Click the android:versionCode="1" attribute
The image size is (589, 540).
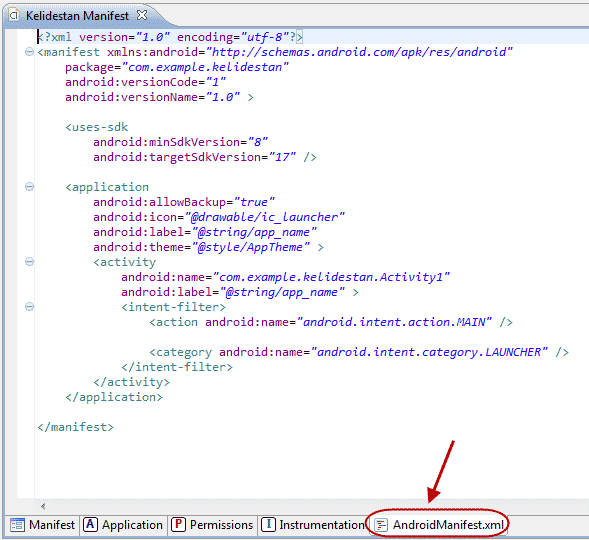click(145, 82)
